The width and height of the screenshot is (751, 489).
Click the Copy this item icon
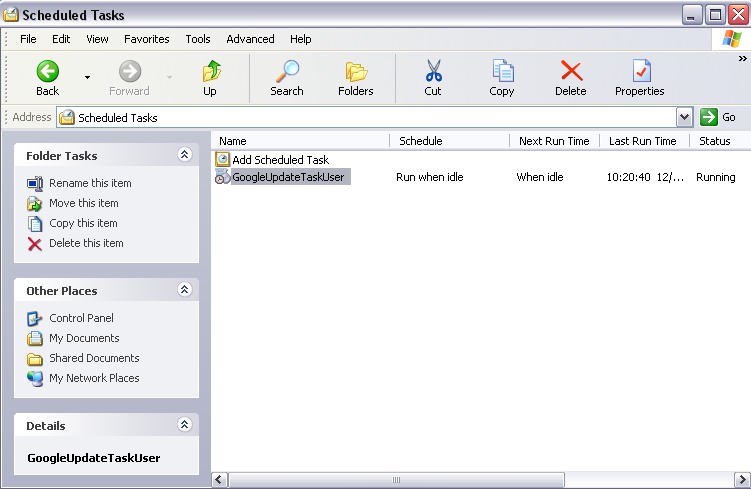(x=34, y=224)
